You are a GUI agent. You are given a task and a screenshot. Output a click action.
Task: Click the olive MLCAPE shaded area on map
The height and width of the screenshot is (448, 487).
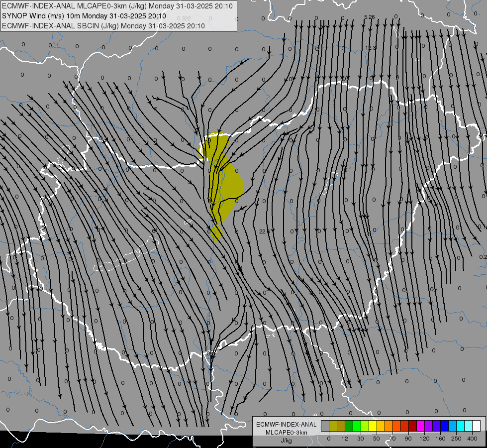pos(230,183)
